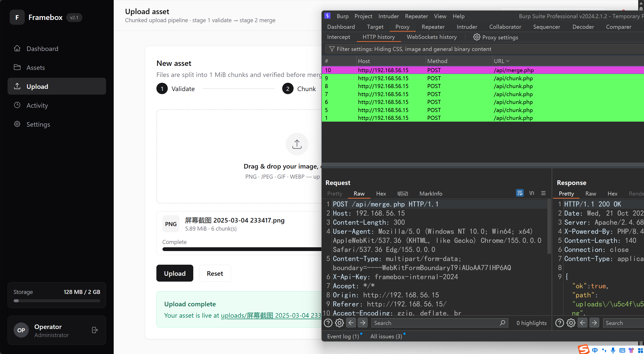Open Proxy settings gear in Burp
Viewport: 644px width, 354px height.
pyautogui.click(x=495, y=37)
